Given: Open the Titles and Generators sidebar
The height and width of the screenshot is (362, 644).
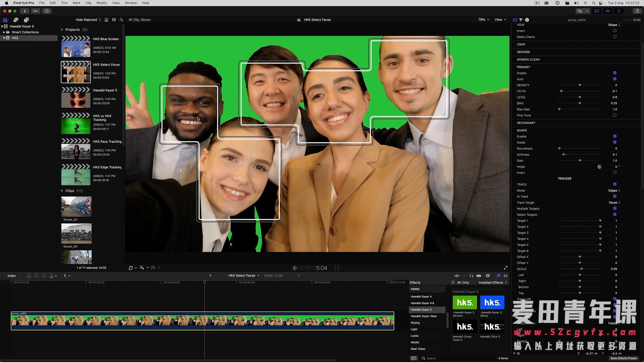Looking at the screenshot, I should (26, 20).
